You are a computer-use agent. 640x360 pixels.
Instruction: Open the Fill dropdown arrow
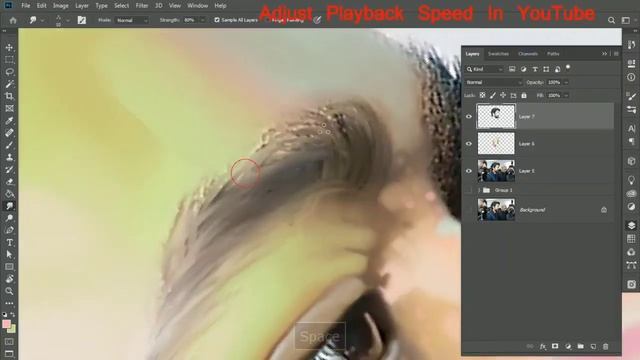click(566, 96)
